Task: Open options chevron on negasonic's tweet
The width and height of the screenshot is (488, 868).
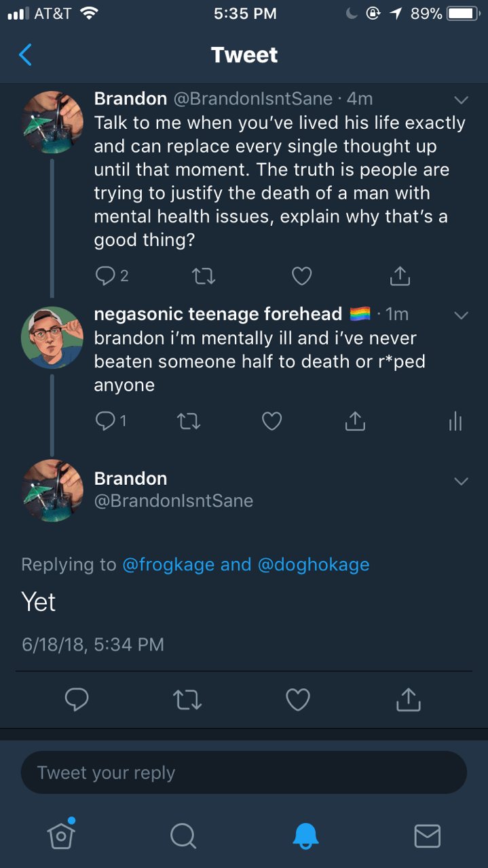Action: tap(461, 315)
